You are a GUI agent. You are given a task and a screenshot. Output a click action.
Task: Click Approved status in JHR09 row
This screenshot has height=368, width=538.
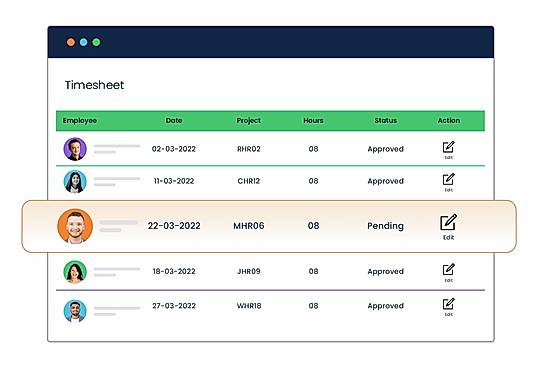click(386, 272)
